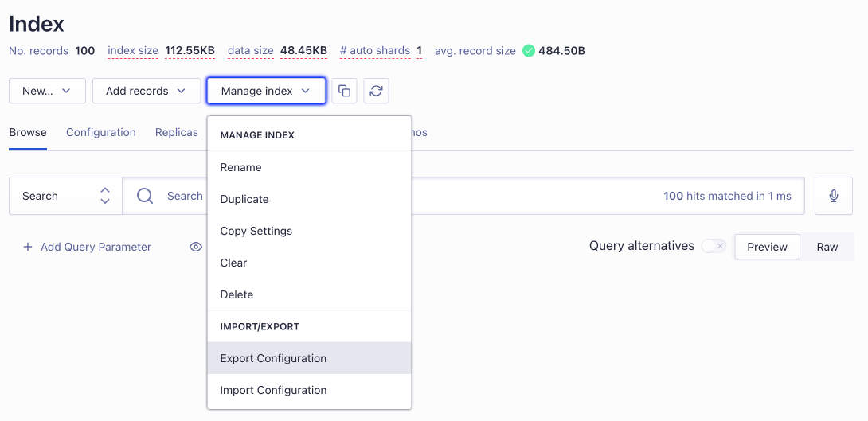Click the microphone voice search icon

click(834, 196)
